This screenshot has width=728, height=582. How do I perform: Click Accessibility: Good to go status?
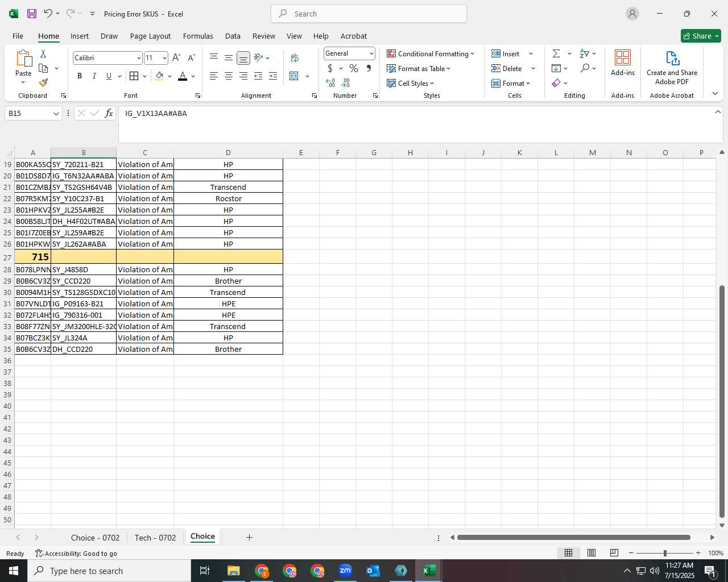[76, 553]
